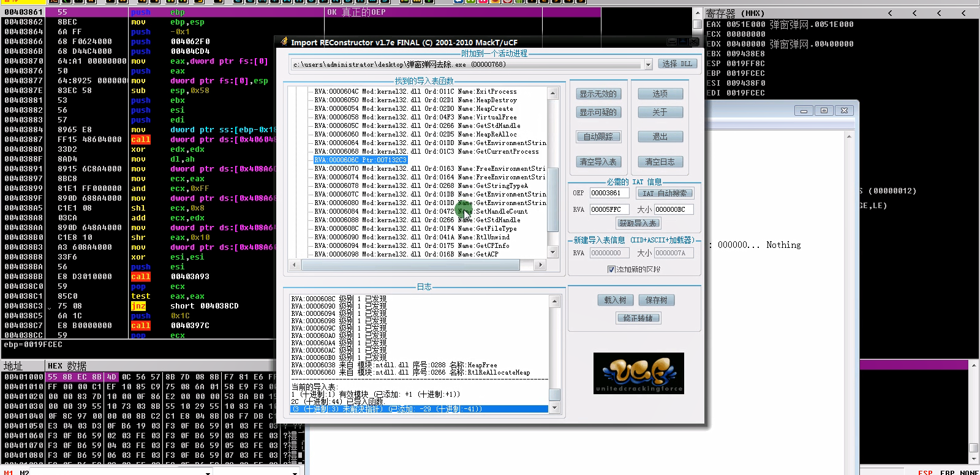This screenshot has width=980, height=475.
Task: Select the EDI register value 0019FCEC
Action: [745, 93]
